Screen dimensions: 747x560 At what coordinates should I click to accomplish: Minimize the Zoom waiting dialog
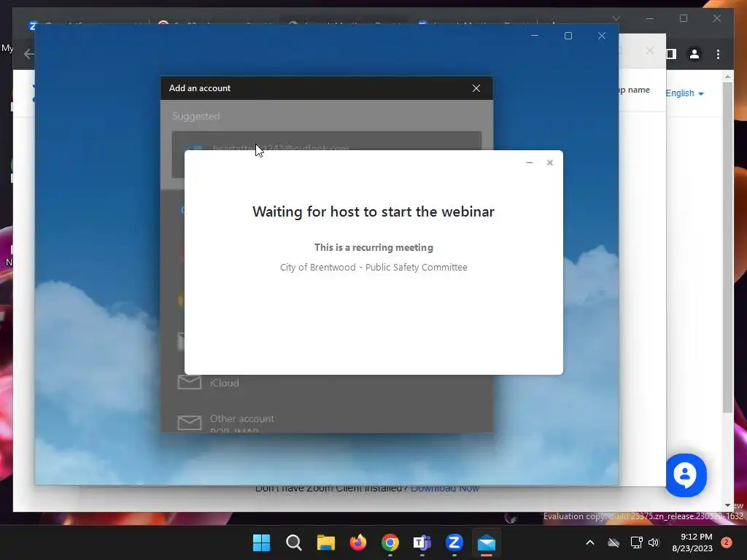pyautogui.click(x=530, y=163)
